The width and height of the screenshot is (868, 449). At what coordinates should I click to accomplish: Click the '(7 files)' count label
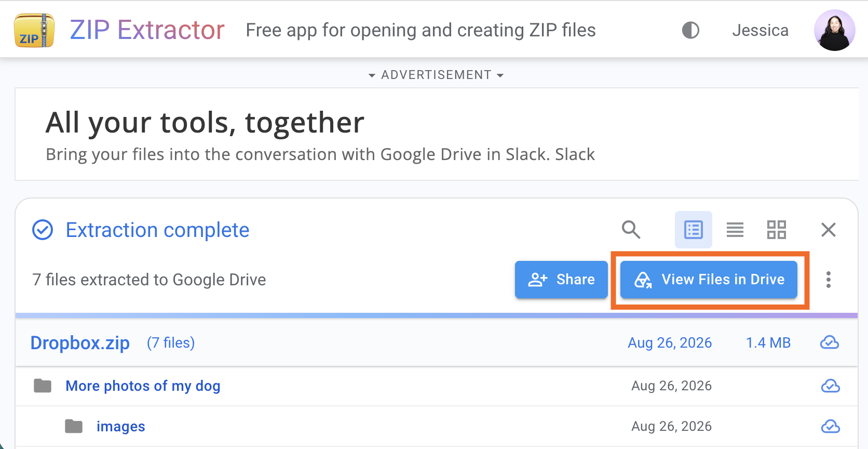pos(171,343)
